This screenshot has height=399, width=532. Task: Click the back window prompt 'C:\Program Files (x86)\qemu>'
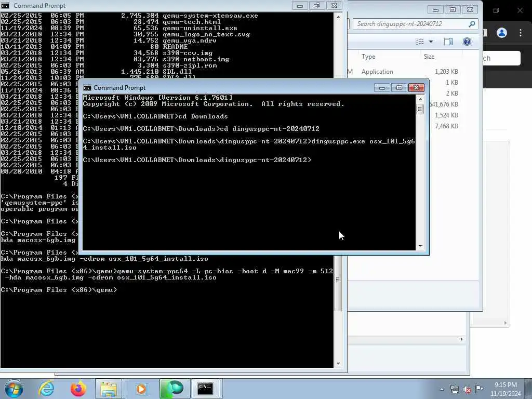pyautogui.click(x=59, y=290)
